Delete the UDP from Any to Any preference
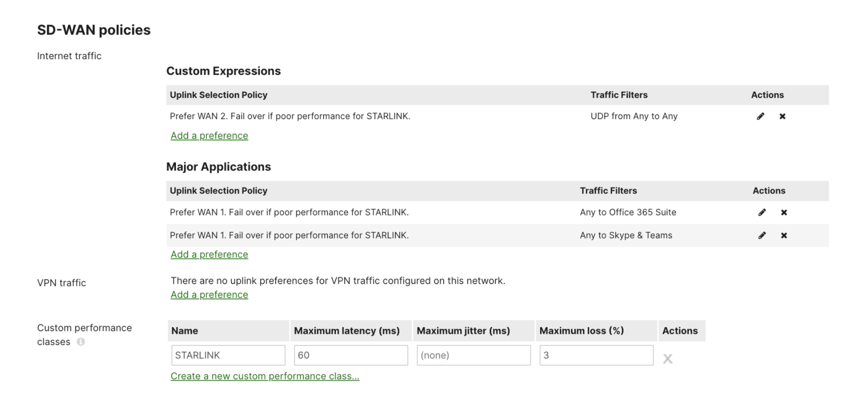Viewport: 868px width, 398px height. pyautogui.click(x=783, y=116)
